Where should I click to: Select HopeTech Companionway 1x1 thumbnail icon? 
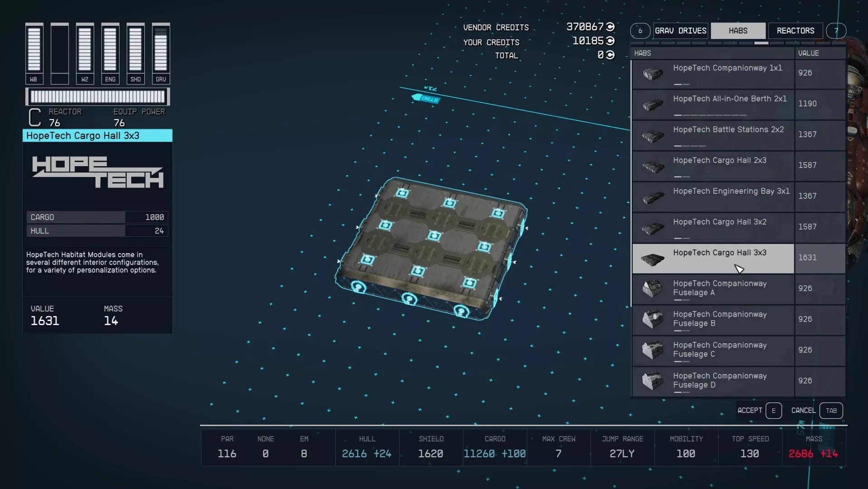pos(653,74)
